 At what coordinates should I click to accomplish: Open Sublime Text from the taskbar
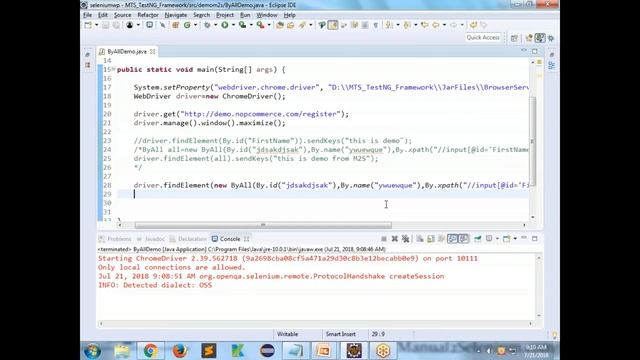point(209,351)
